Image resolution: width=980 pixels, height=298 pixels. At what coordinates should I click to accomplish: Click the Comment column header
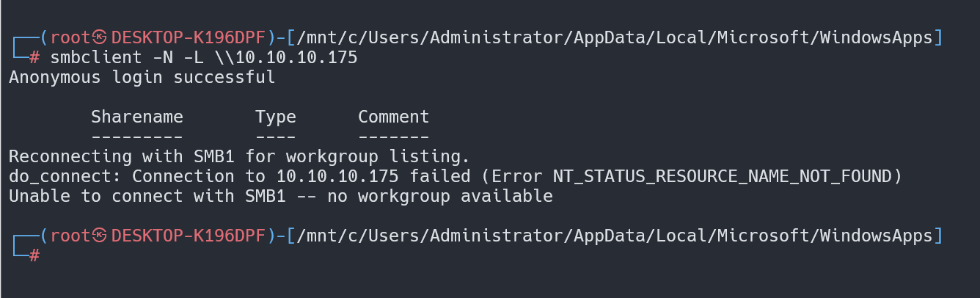(394, 117)
